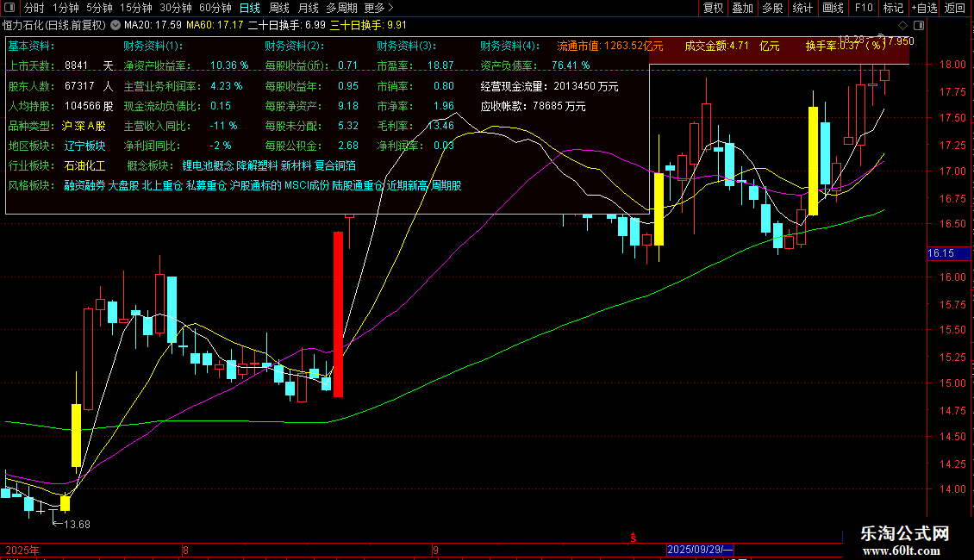Open the 复权 adjustment menu
Image resolution: width=974 pixels, height=560 pixels.
tap(713, 8)
